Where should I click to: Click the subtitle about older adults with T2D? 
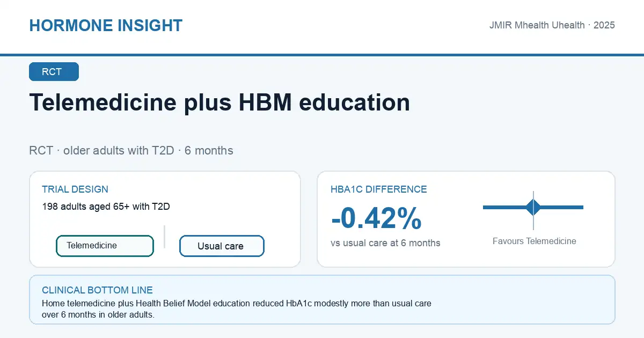[x=131, y=150]
